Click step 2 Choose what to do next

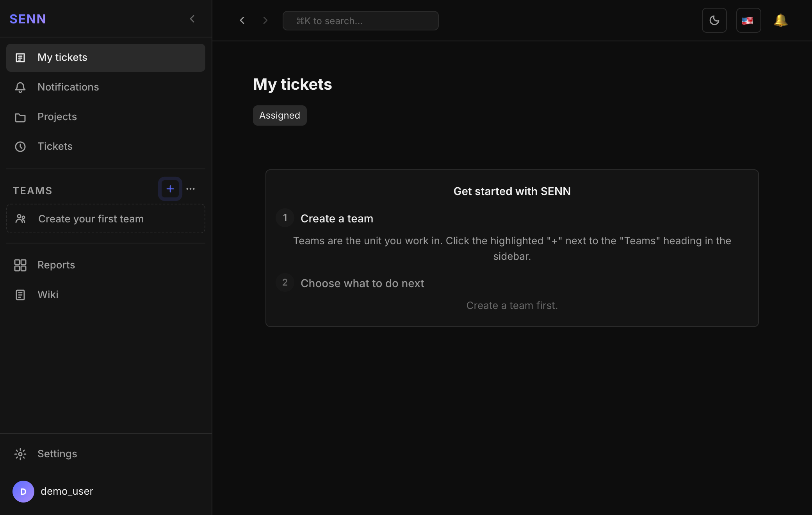(x=362, y=283)
